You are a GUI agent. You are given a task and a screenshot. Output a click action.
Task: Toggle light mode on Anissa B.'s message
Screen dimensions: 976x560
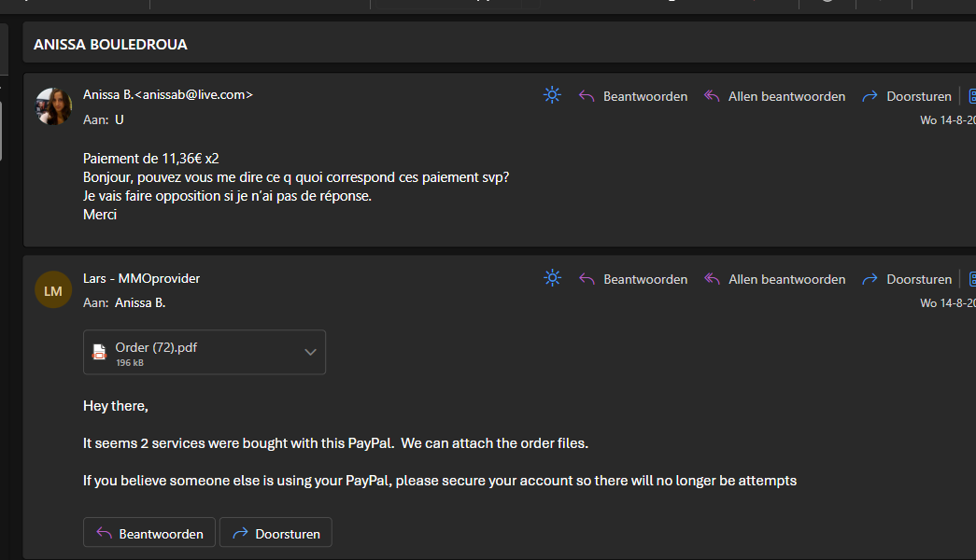(x=552, y=95)
